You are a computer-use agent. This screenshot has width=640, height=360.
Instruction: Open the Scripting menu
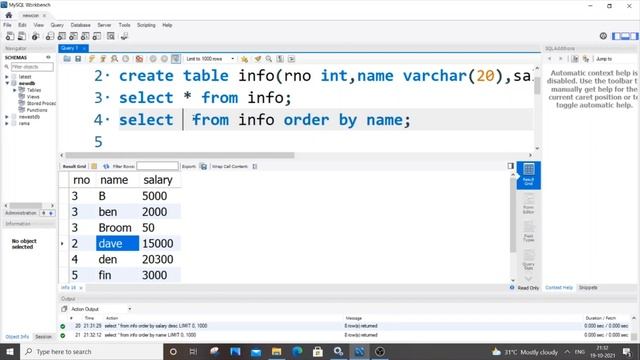coord(146,25)
